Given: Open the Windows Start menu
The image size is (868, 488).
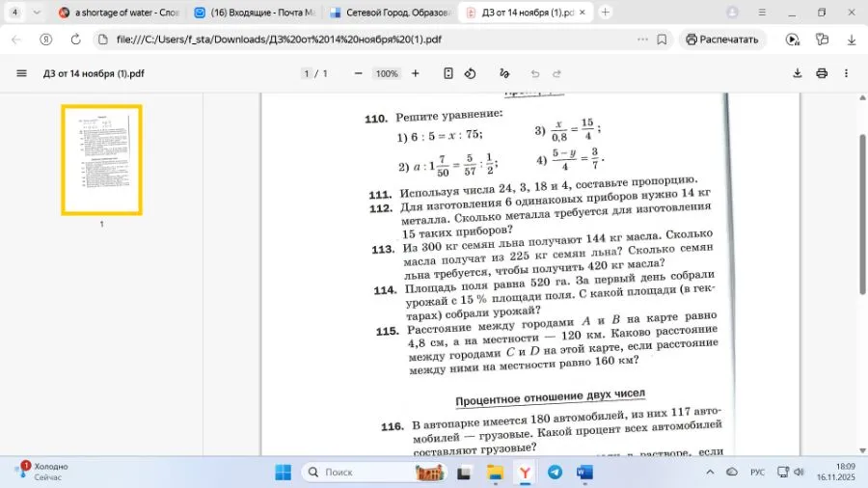Looking at the screenshot, I should [x=283, y=472].
